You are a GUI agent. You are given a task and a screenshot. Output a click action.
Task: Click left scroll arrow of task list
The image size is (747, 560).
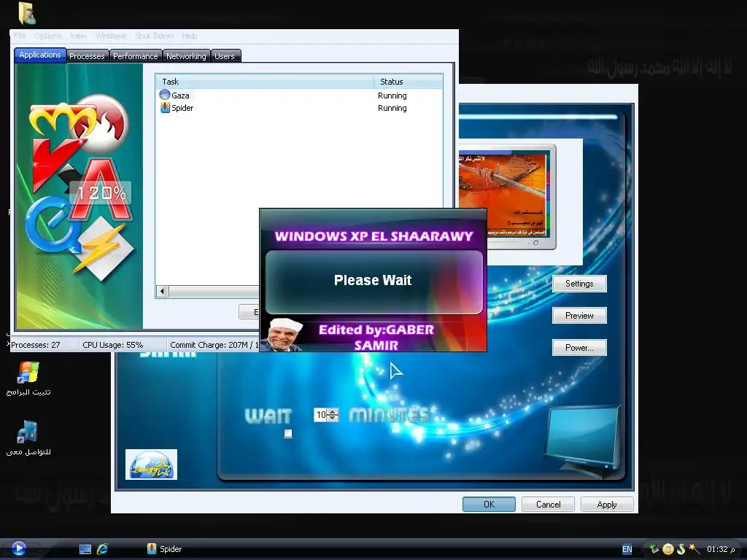(x=162, y=291)
